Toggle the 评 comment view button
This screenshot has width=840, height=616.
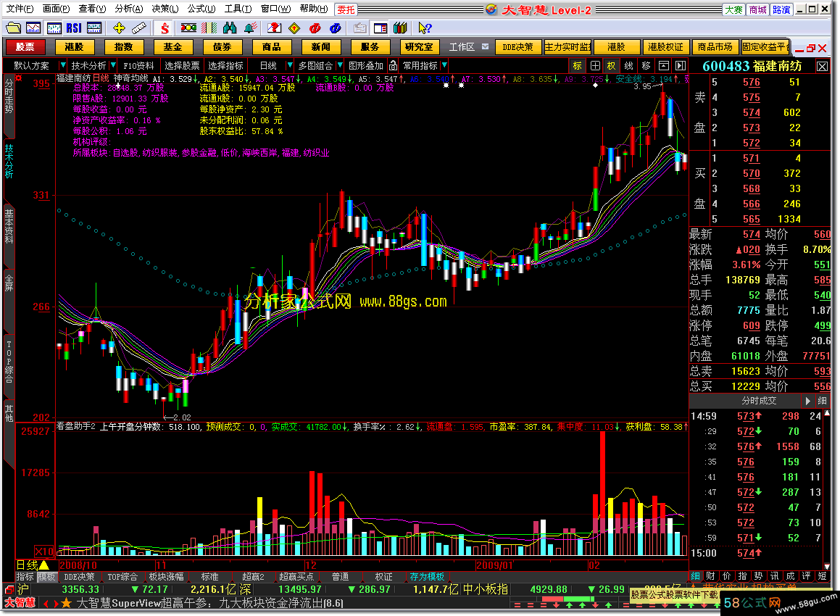pos(806,576)
